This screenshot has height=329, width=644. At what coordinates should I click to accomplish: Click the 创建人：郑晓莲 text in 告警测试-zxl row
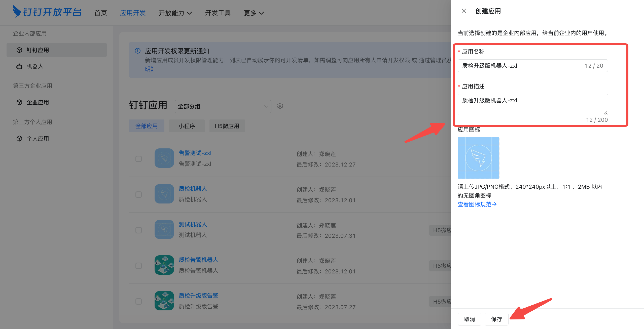pyautogui.click(x=316, y=154)
